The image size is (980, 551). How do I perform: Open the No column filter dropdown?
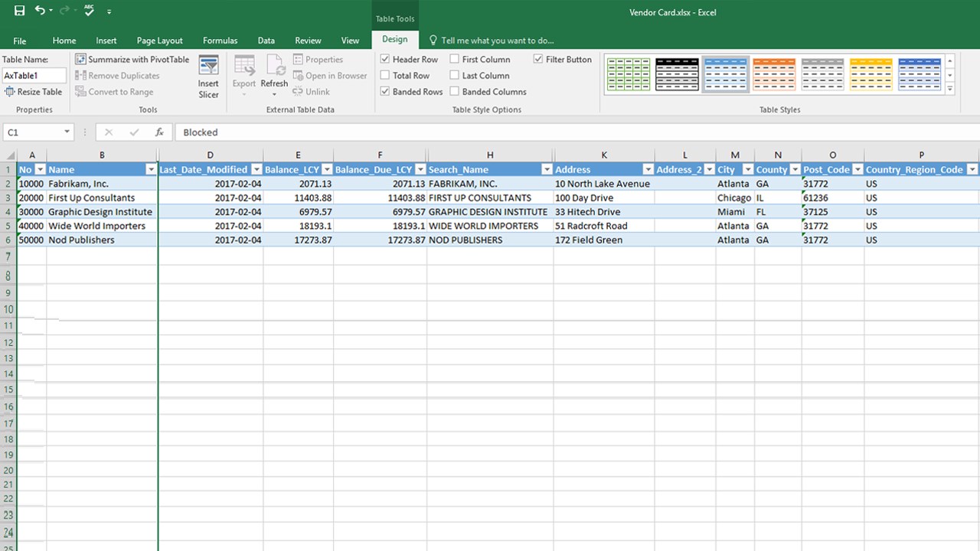pos(40,169)
